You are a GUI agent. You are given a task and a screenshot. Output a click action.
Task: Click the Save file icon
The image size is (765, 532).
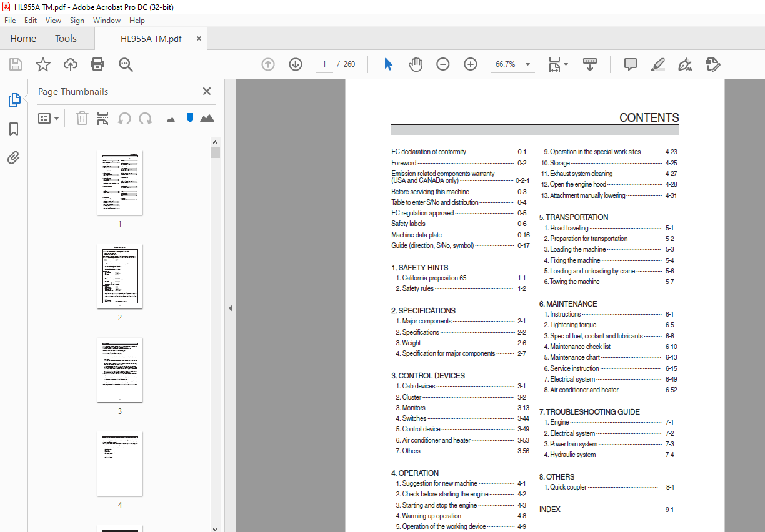pos(16,64)
